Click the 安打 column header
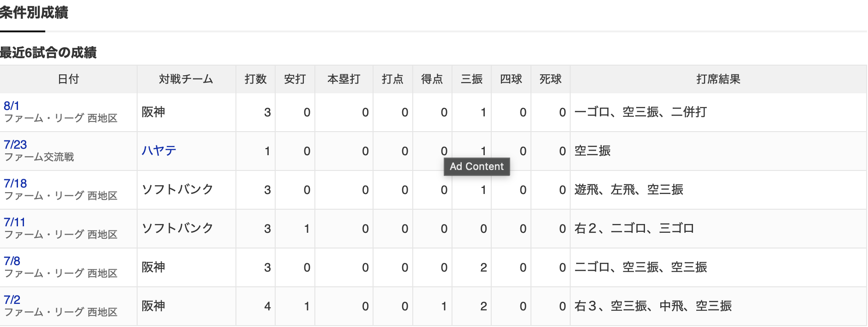The width and height of the screenshot is (868, 327). pos(295,79)
